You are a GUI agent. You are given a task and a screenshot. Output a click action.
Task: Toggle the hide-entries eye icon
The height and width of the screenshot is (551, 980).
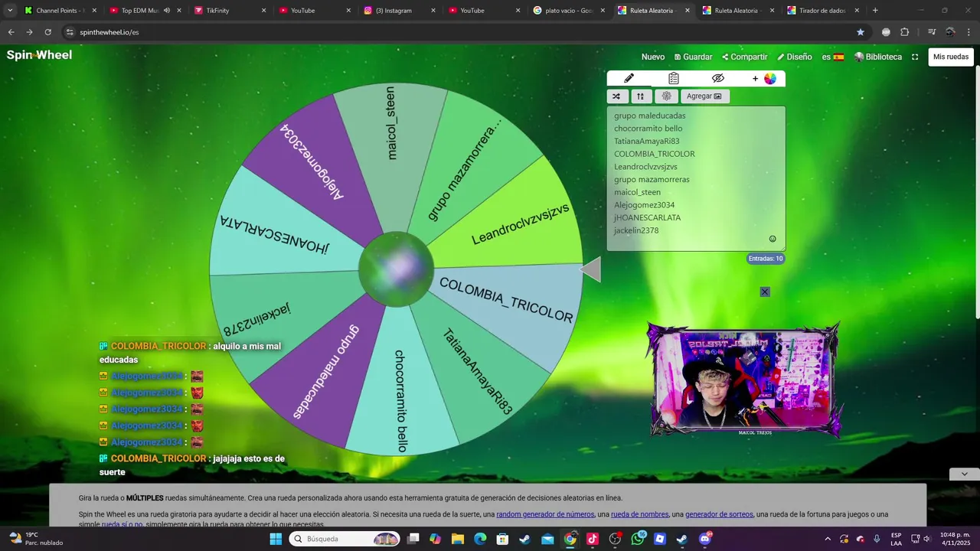coord(717,78)
